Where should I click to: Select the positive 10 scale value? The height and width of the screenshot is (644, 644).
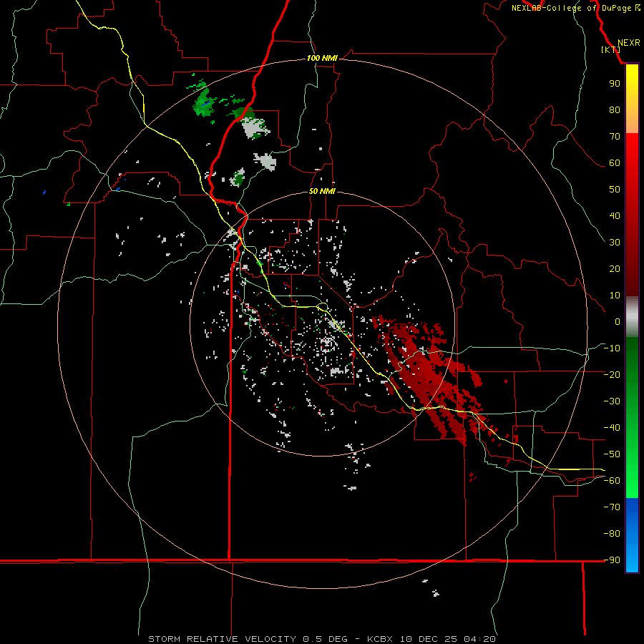tap(615, 296)
